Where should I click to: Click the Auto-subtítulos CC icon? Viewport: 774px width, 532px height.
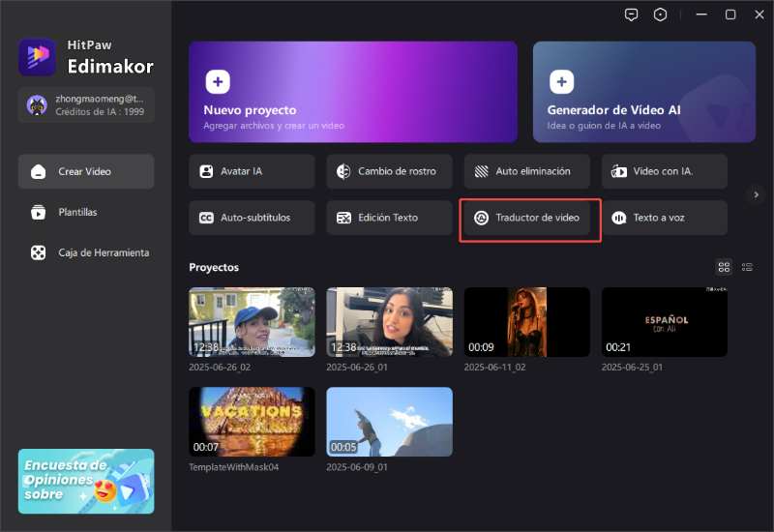pyautogui.click(x=206, y=218)
